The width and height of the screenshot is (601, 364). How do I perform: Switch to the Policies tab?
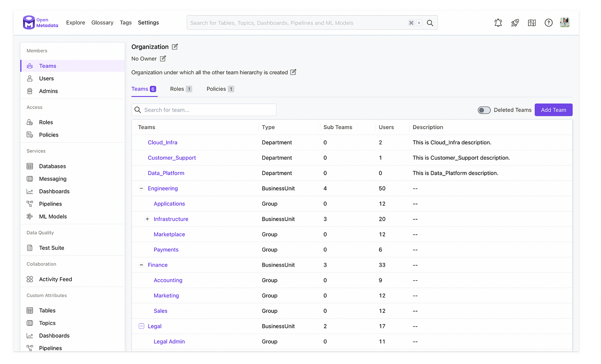tap(220, 89)
